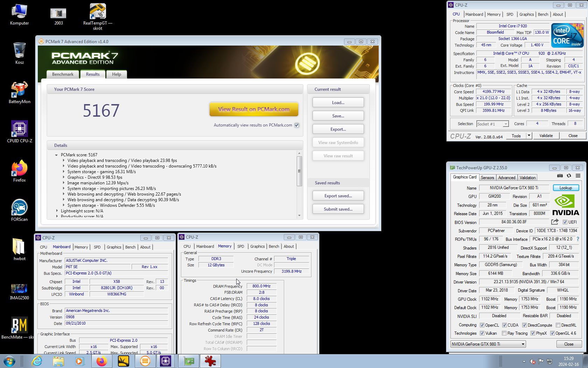Viewport: 588px width, 368px height.
Task: Click PCMark Load... button
Action: pyautogui.click(x=338, y=103)
